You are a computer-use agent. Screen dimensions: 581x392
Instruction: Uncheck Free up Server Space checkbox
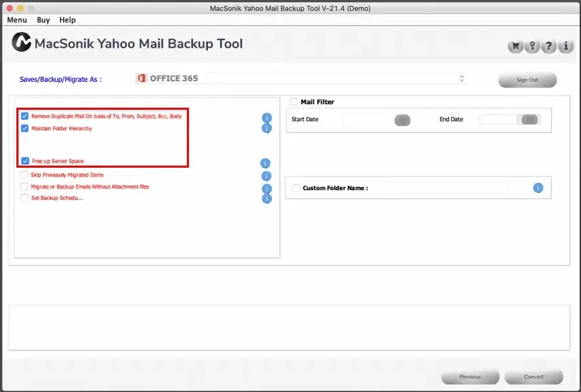pyautogui.click(x=25, y=161)
